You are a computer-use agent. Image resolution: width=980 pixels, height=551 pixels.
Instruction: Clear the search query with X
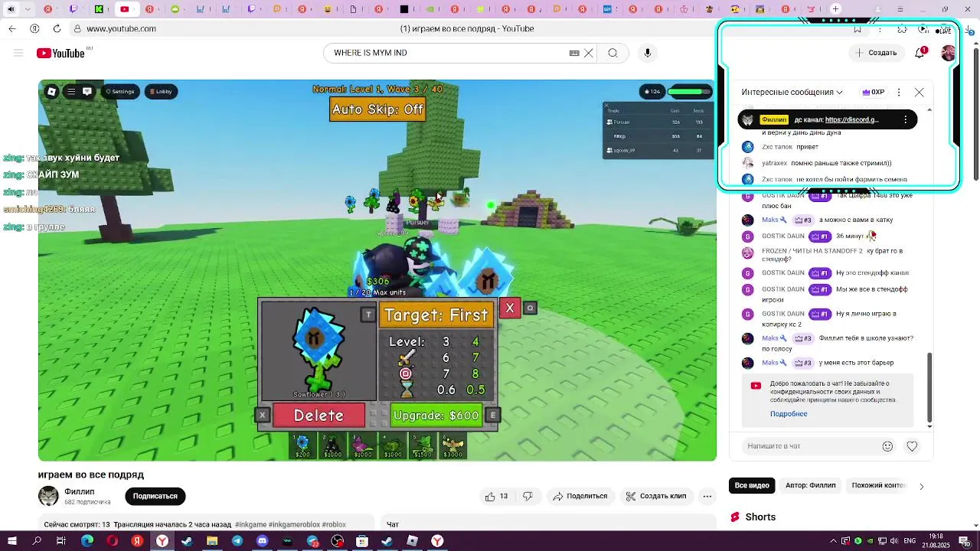pos(588,53)
